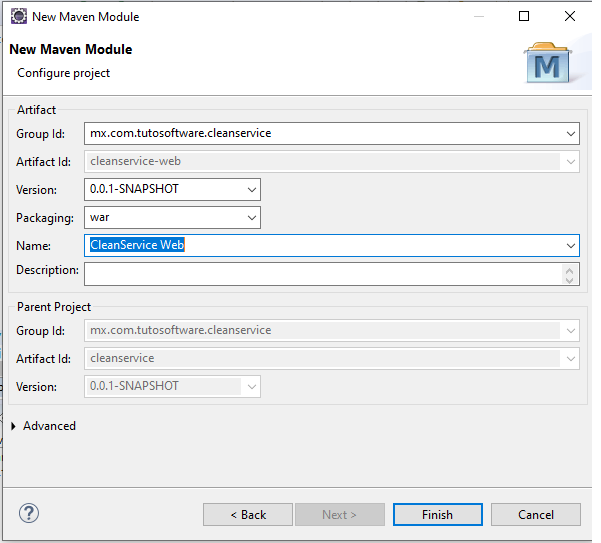601x543 pixels.
Task: Click the Artifact Id cleanservice-web field
Action: click(x=320, y=161)
